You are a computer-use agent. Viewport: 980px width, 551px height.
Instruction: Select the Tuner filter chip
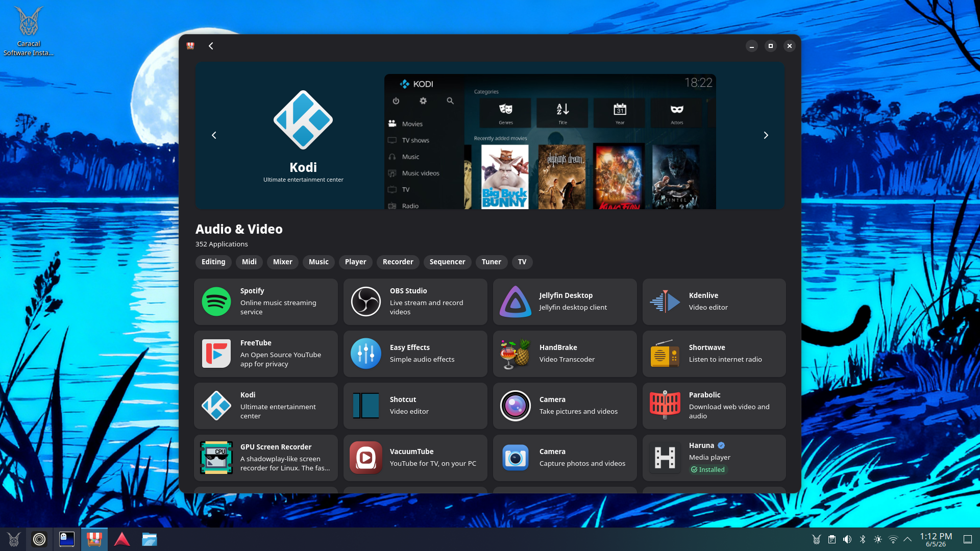click(x=492, y=262)
